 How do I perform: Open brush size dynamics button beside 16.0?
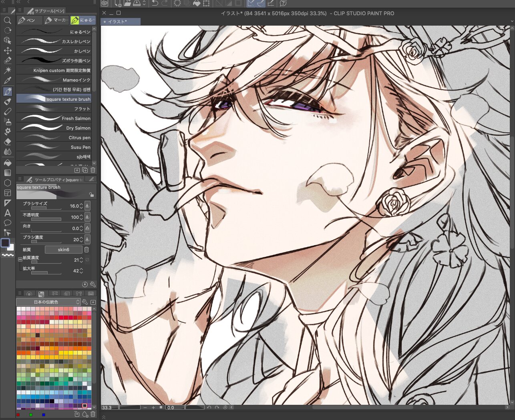click(x=87, y=206)
